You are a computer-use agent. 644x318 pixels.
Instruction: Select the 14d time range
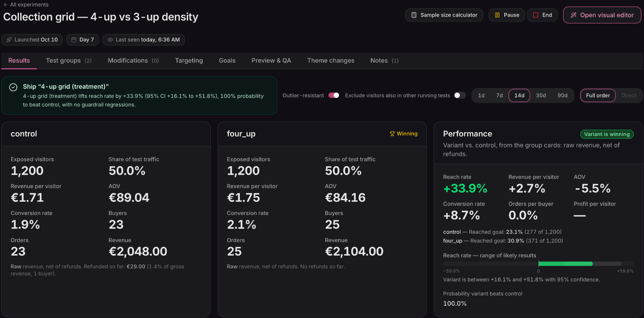point(519,95)
